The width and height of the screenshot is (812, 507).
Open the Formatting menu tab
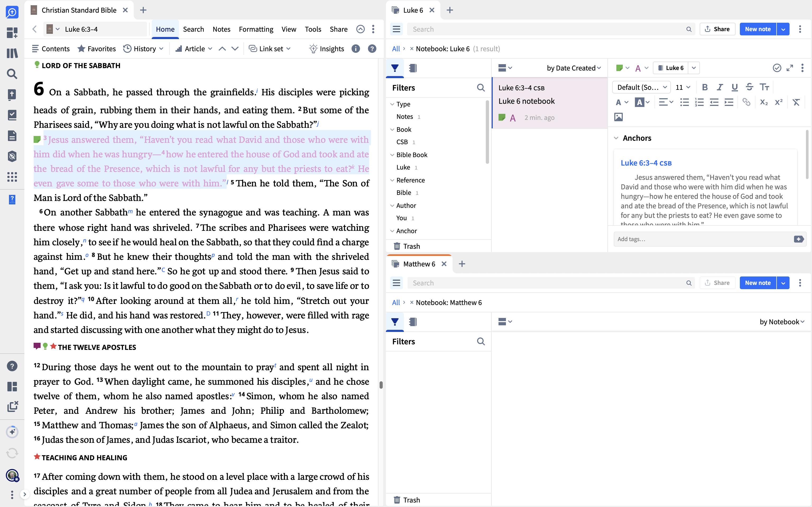256,29
